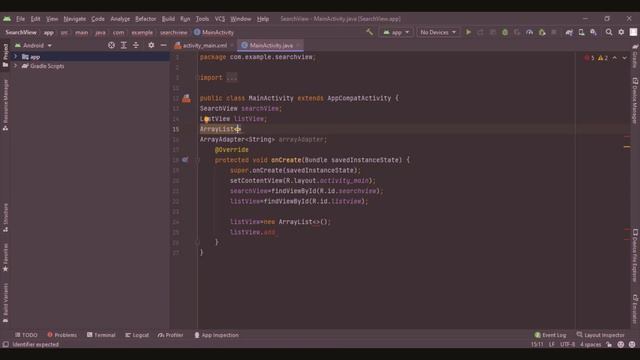The width and height of the screenshot is (640, 360).
Task: Open the TODO tool window
Action: pyautogui.click(x=26, y=335)
